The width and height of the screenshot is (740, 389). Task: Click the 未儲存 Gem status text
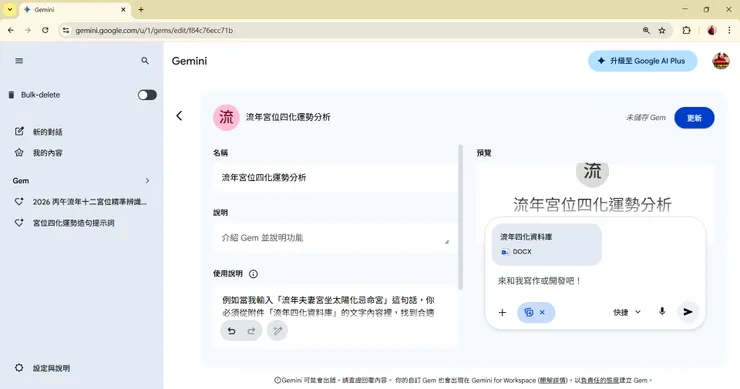(646, 118)
